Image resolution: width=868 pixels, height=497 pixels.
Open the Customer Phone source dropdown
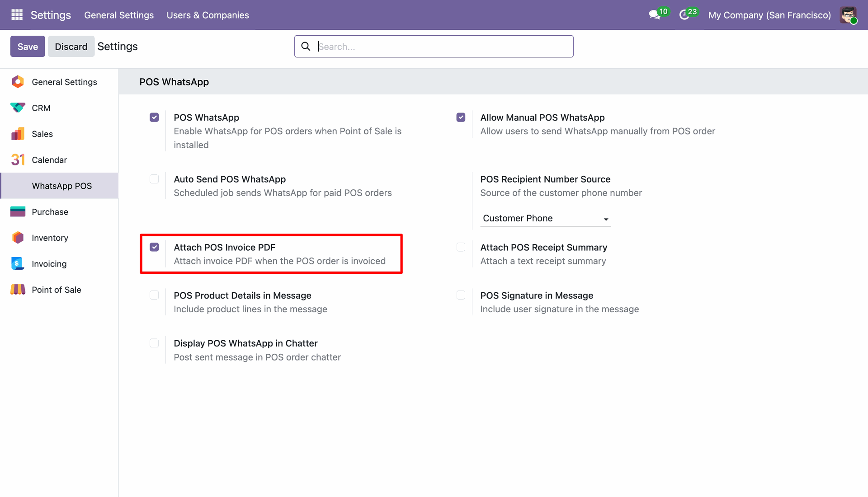click(x=546, y=219)
